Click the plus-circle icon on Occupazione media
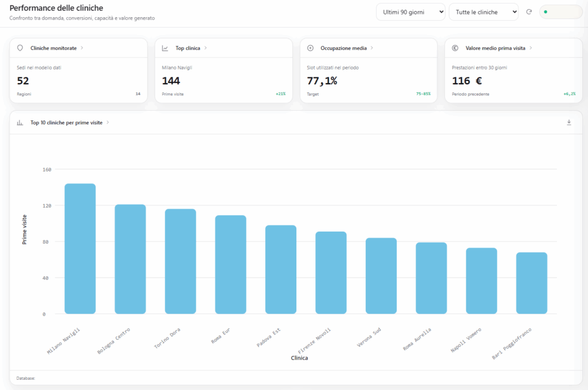This screenshot has height=390, width=588. pyautogui.click(x=310, y=48)
